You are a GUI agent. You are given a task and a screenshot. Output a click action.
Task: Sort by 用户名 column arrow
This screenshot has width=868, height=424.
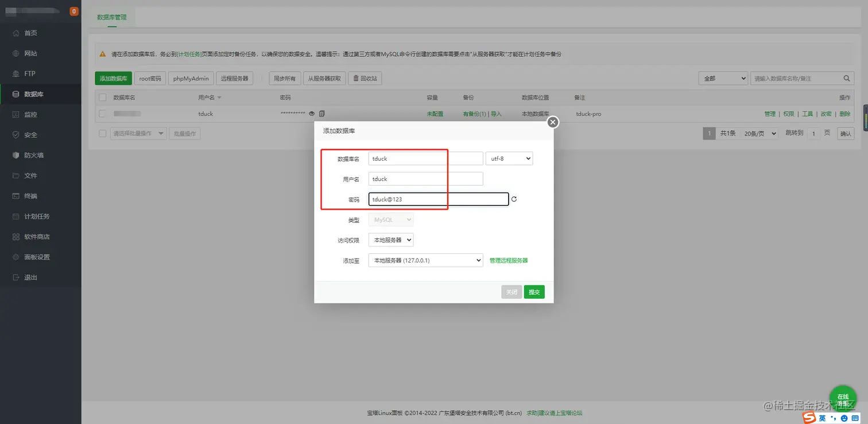(x=219, y=98)
